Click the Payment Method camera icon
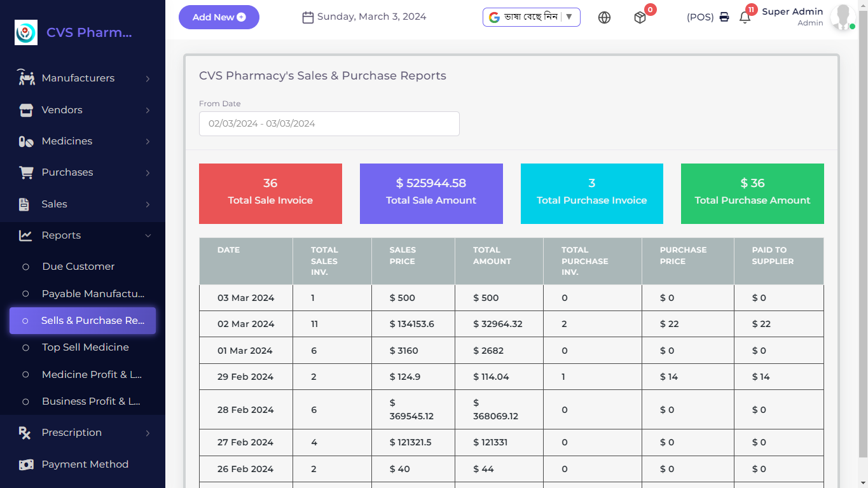Viewport: 868px width, 488px height. click(x=25, y=464)
